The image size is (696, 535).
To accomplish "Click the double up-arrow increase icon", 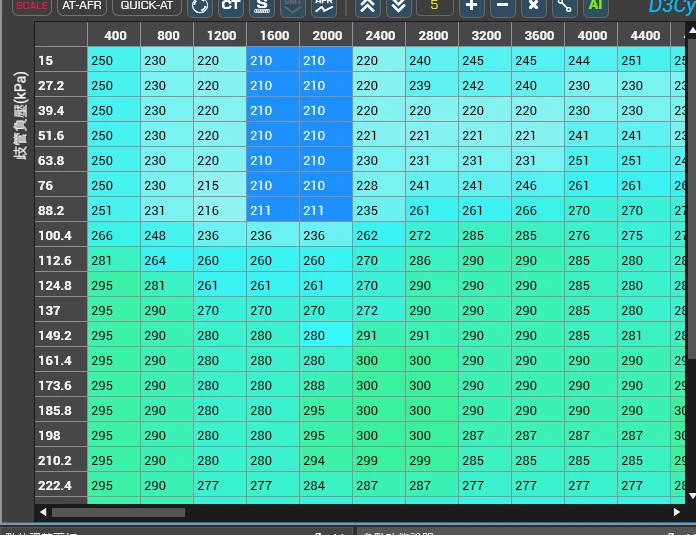I will (x=368, y=6).
